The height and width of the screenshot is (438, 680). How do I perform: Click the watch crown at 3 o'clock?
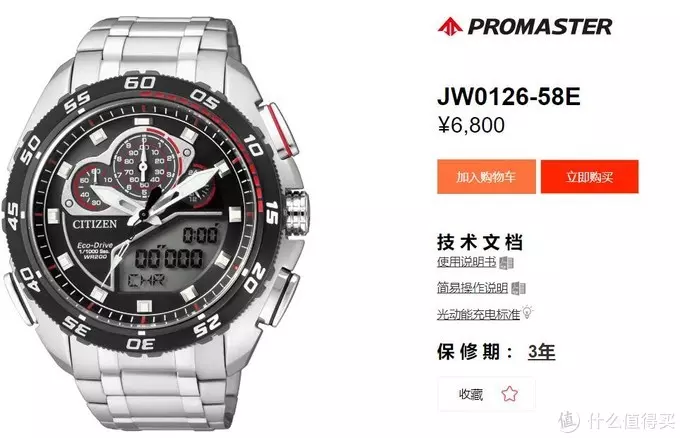(298, 213)
